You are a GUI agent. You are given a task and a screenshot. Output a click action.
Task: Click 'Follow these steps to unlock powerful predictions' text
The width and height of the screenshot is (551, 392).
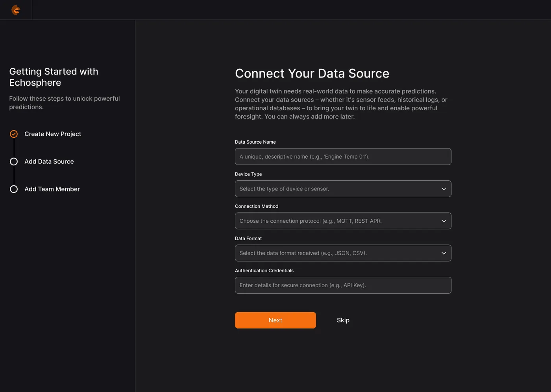pos(65,103)
